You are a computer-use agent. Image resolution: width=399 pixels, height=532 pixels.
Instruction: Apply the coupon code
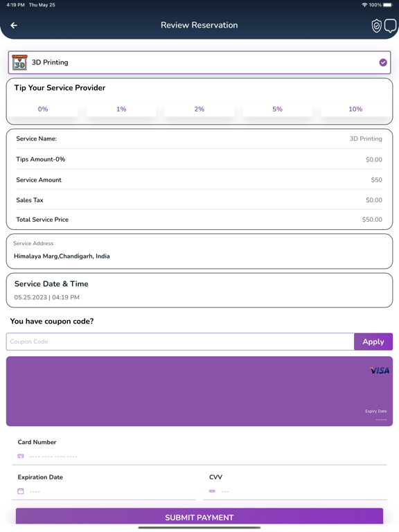tap(373, 342)
